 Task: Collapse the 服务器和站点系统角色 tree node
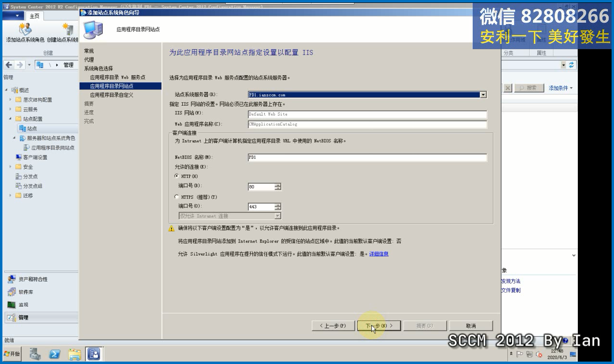pyautogui.click(x=14, y=138)
